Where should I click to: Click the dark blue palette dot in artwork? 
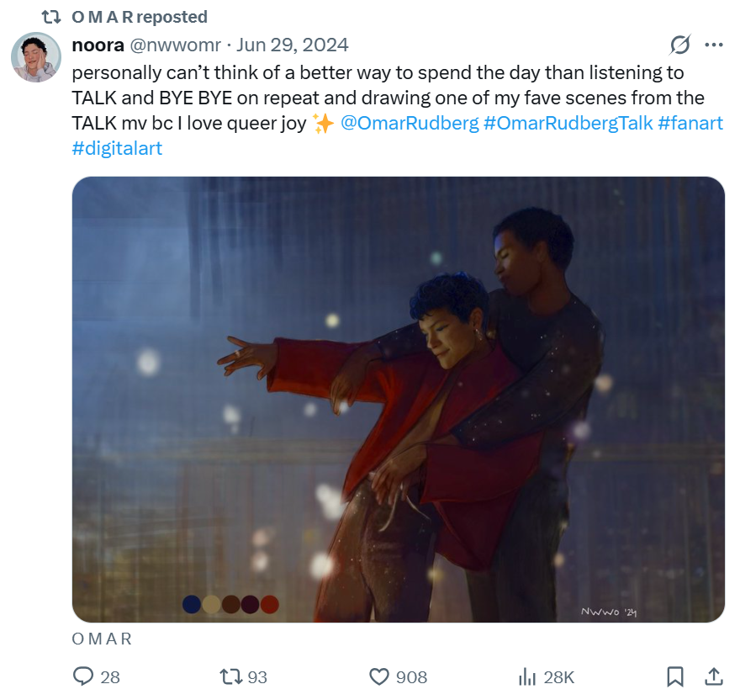192,604
